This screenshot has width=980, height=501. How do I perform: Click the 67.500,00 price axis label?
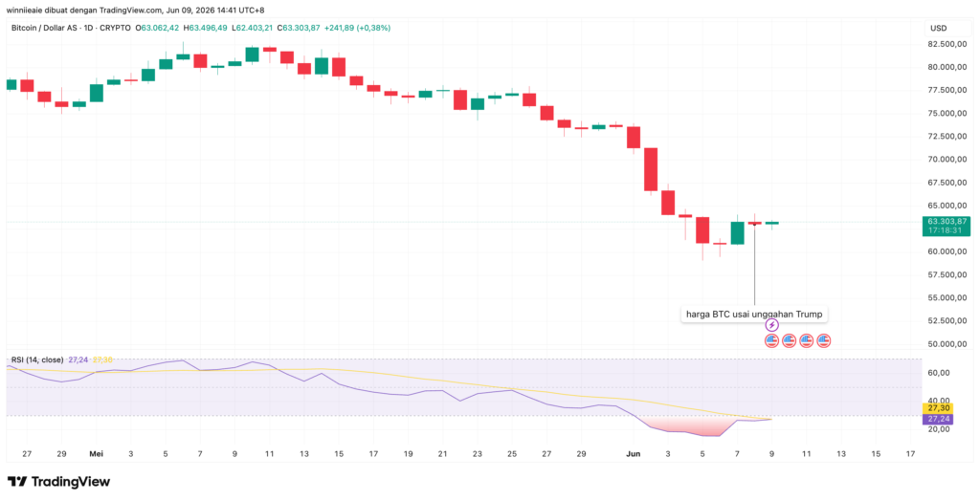coord(948,183)
